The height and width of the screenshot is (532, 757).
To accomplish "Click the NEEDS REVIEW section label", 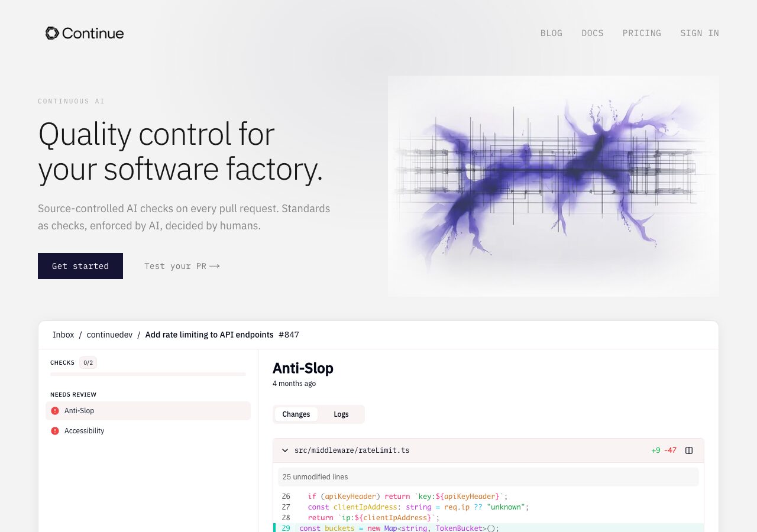I will tap(73, 395).
